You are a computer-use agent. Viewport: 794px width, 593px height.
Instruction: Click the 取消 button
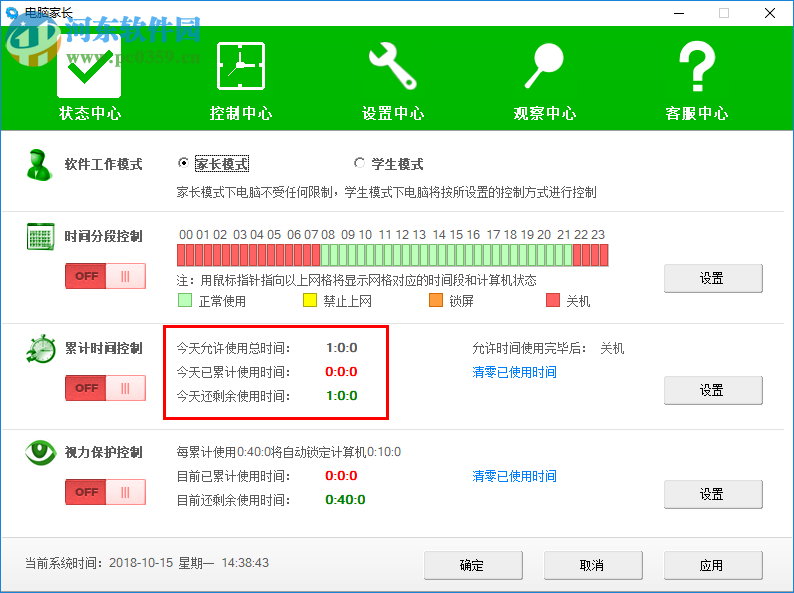coord(593,565)
